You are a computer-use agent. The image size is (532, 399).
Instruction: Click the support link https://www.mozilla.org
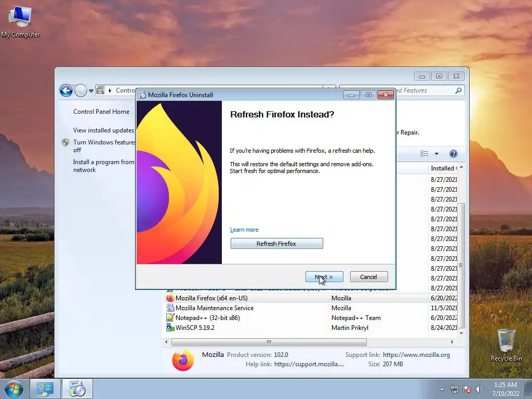click(x=416, y=354)
